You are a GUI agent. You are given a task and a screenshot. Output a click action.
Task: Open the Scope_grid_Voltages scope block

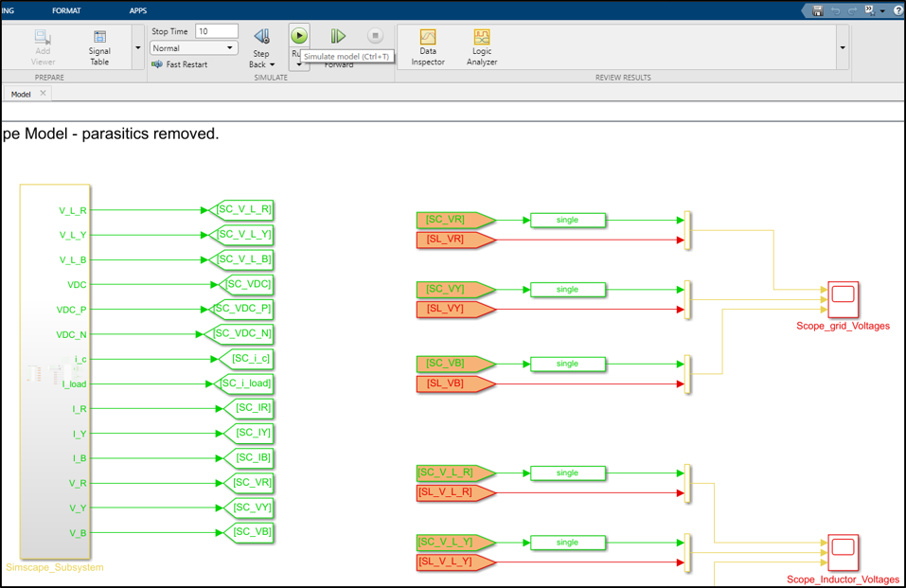[842, 299]
